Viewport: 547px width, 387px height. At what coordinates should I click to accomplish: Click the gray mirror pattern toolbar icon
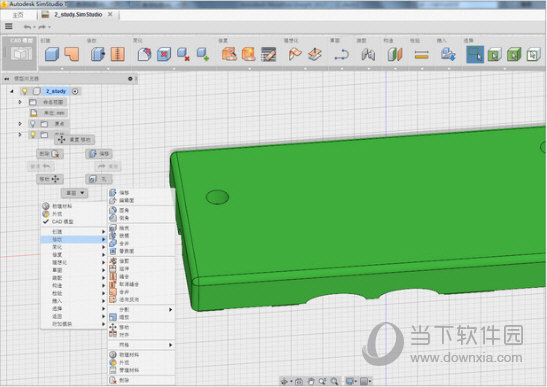pyautogui.click(x=368, y=55)
